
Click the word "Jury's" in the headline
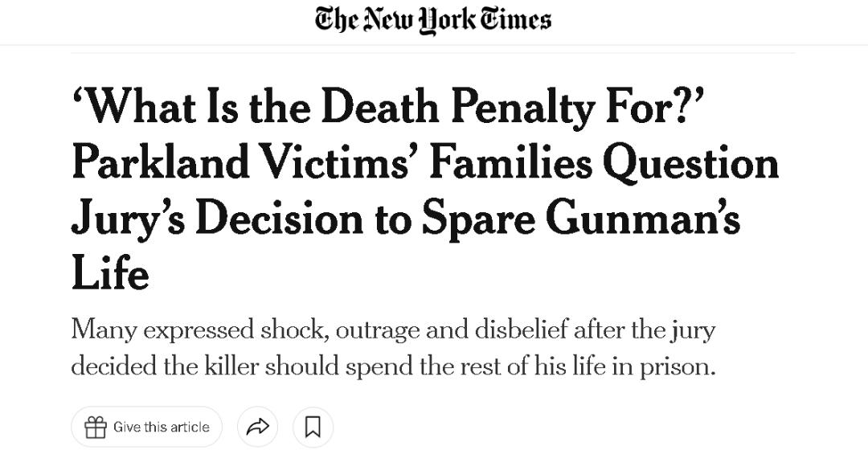click(126, 219)
